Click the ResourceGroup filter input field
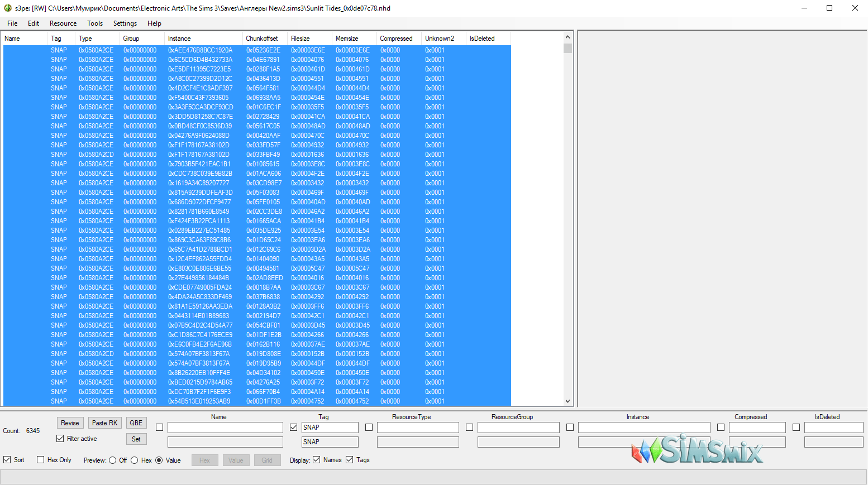The width and height of the screenshot is (868, 485). pyautogui.click(x=518, y=428)
